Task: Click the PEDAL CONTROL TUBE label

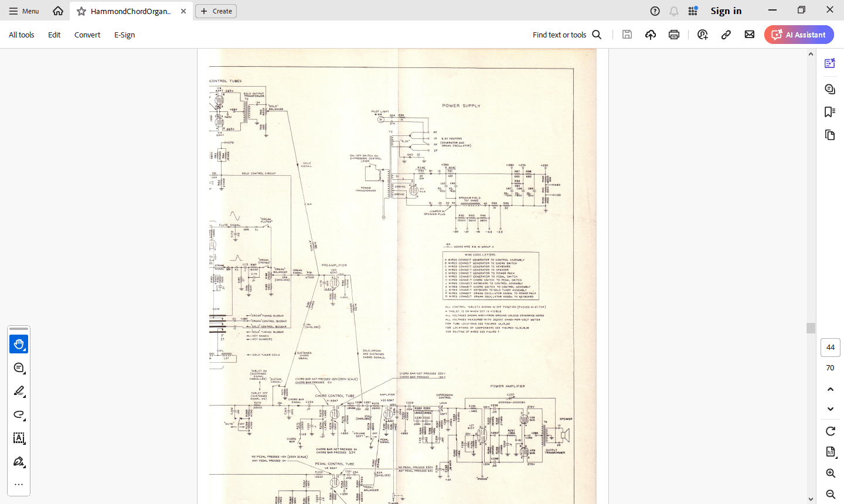Action: [334, 464]
